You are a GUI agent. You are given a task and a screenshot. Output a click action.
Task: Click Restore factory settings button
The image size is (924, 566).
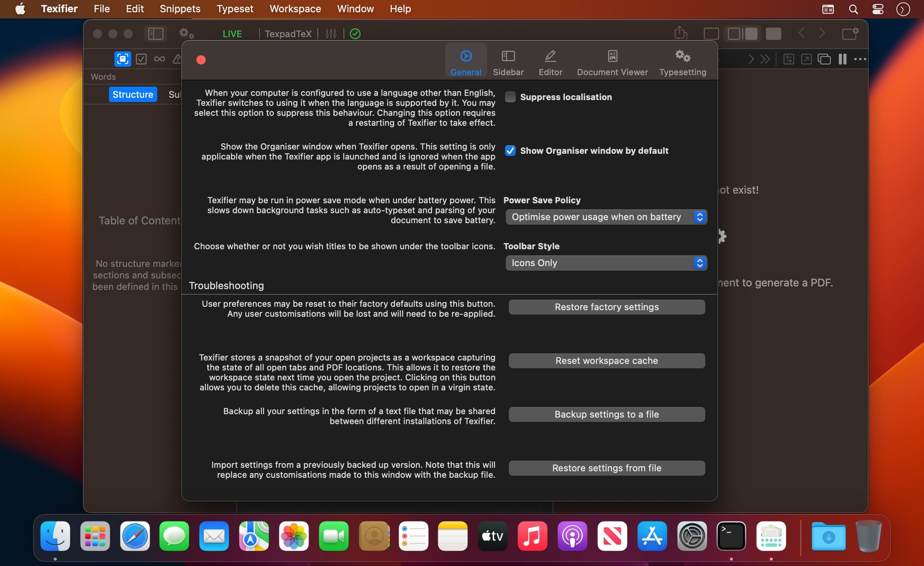coord(607,307)
